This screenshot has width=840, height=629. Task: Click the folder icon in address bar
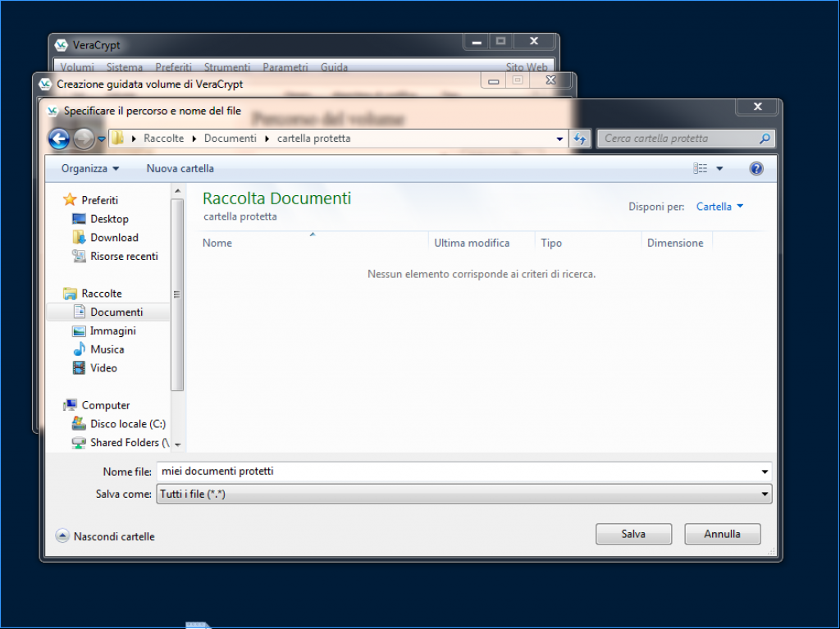click(x=118, y=139)
